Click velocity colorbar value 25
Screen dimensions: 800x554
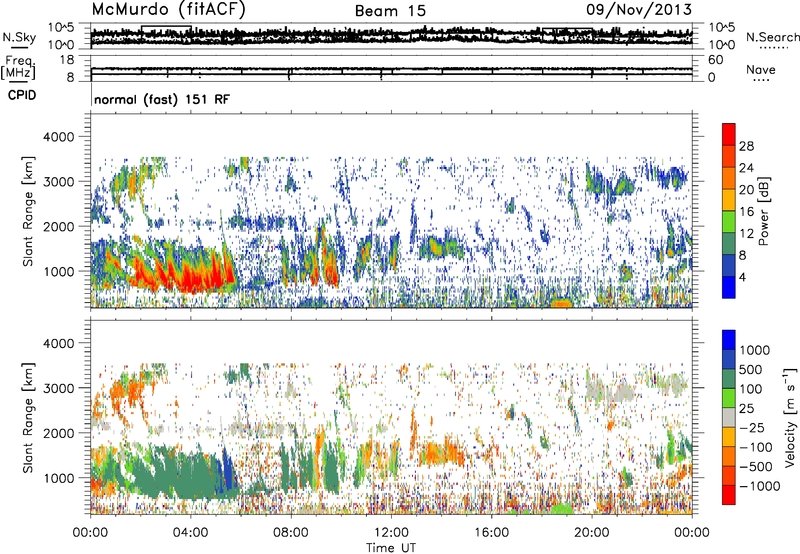pyautogui.click(x=747, y=408)
